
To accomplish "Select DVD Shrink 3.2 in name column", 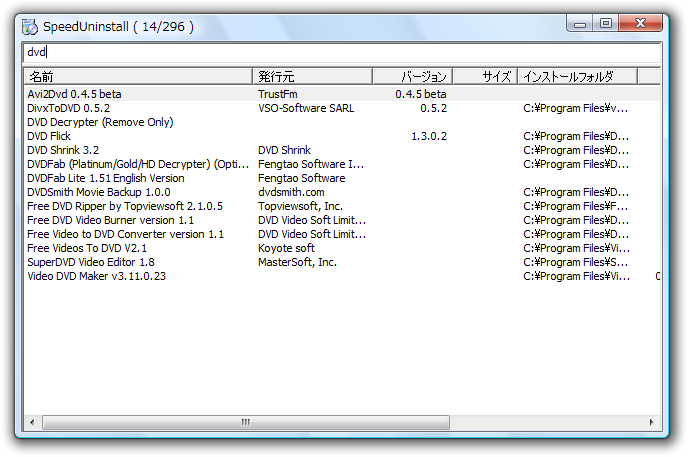I will click(63, 150).
